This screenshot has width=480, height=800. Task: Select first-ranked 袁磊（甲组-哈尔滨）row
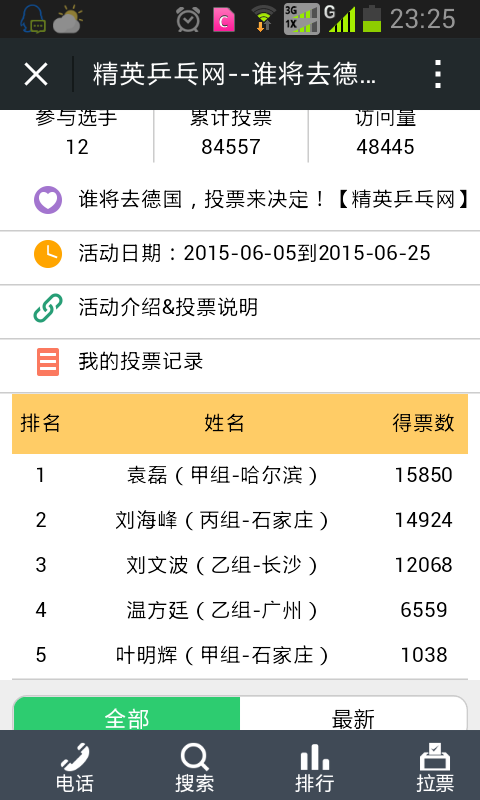240,476
